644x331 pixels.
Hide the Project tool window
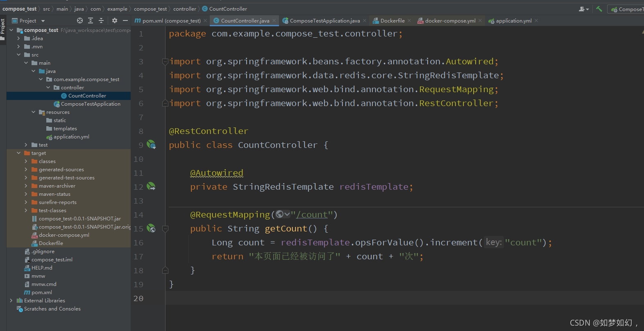click(x=125, y=20)
